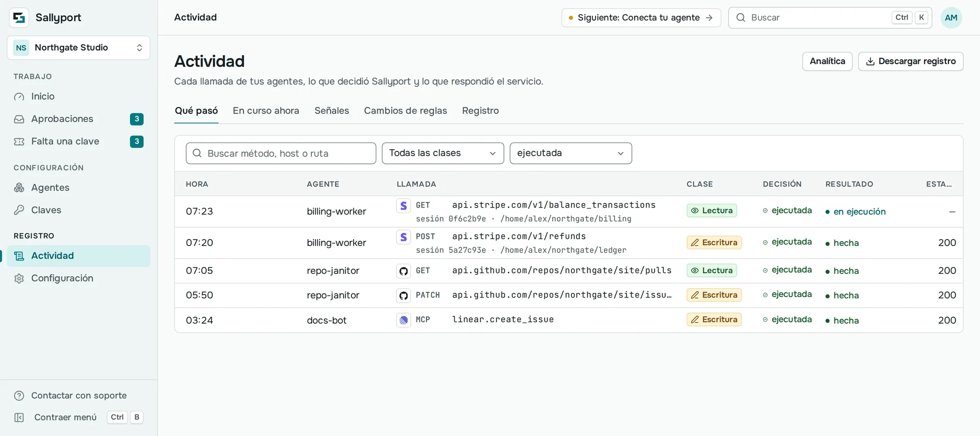Open the Configuración gear icon
This screenshot has width=980, height=436.
click(19, 278)
